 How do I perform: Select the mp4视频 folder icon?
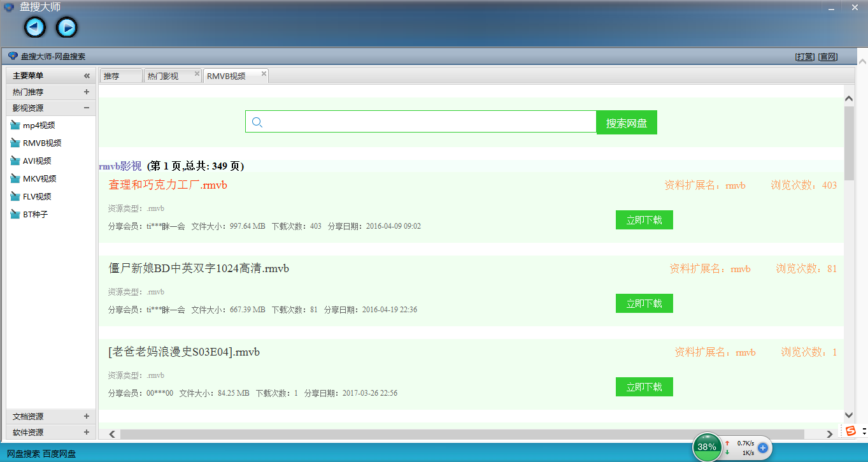click(x=15, y=126)
